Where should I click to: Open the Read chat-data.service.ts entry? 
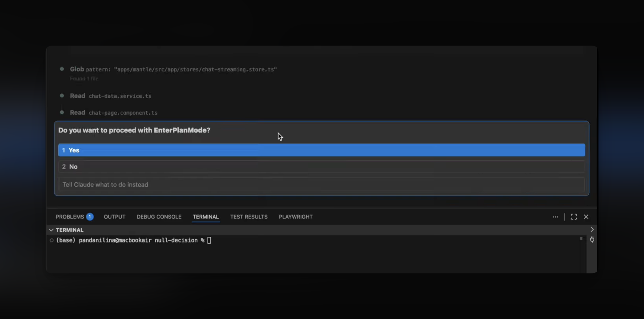click(110, 96)
